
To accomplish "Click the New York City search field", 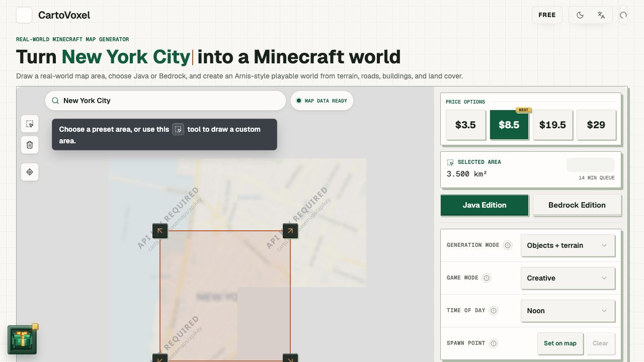I will [166, 101].
